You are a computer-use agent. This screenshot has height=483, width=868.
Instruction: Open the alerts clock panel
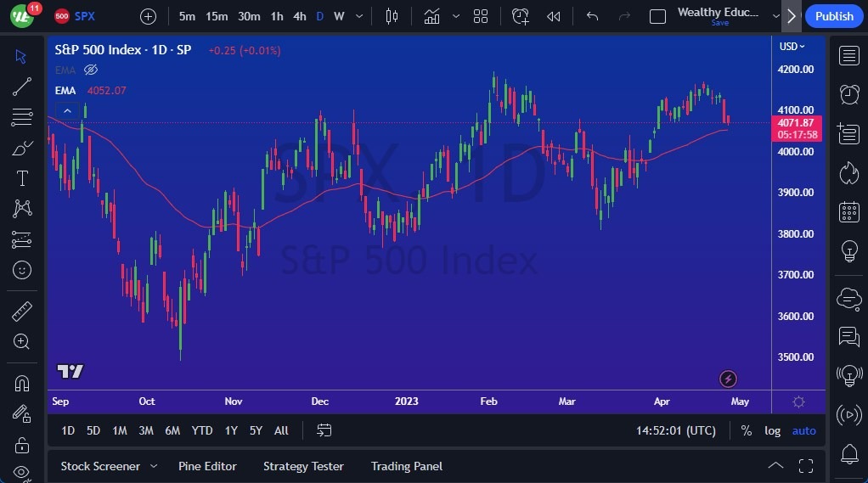pos(849,94)
